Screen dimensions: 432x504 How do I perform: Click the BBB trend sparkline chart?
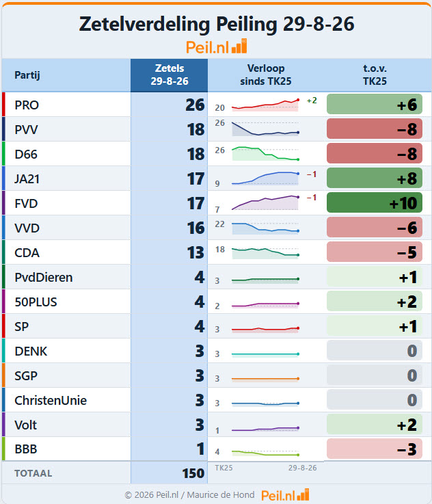tap(265, 453)
